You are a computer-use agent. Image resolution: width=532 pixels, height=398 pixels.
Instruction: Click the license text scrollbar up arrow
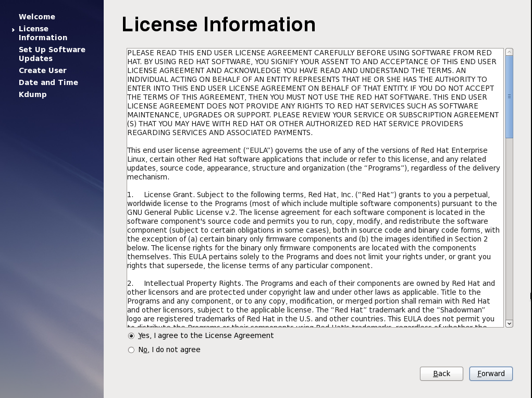click(x=509, y=52)
